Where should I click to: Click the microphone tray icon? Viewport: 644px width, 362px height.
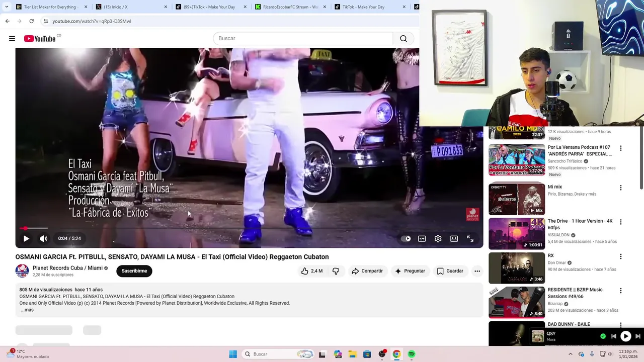(x=592, y=354)
